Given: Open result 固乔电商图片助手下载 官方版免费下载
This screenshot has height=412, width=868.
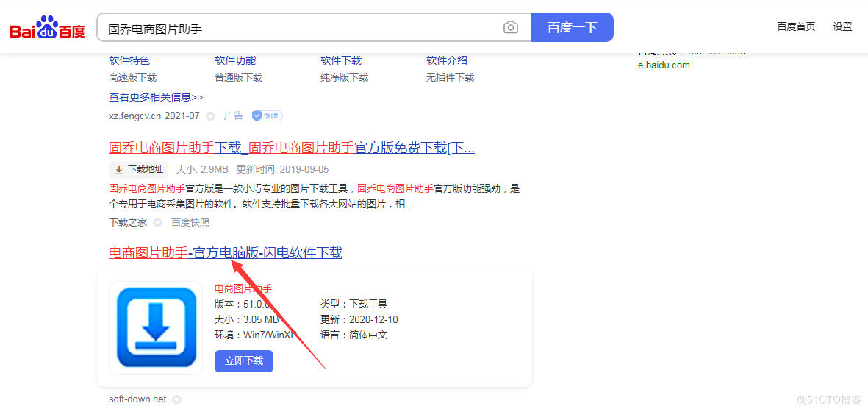Looking at the screenshot, I should pyautogui.click(x=292, y=148).
